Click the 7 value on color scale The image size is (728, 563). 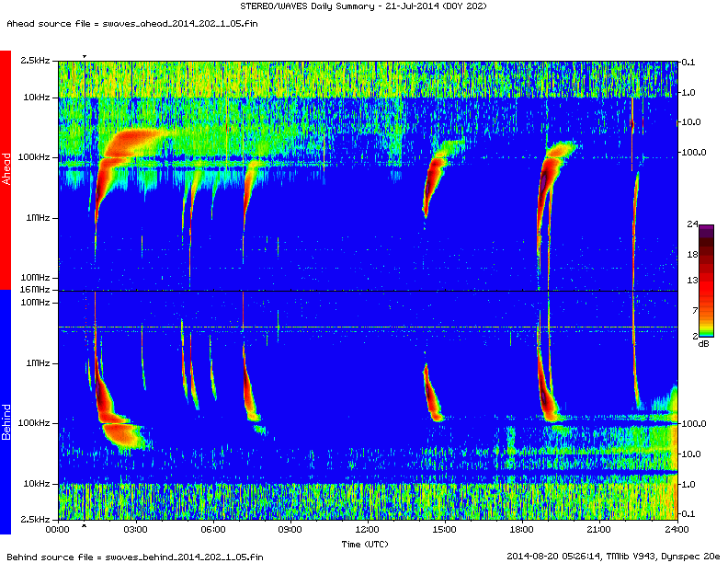click(695, 310)
